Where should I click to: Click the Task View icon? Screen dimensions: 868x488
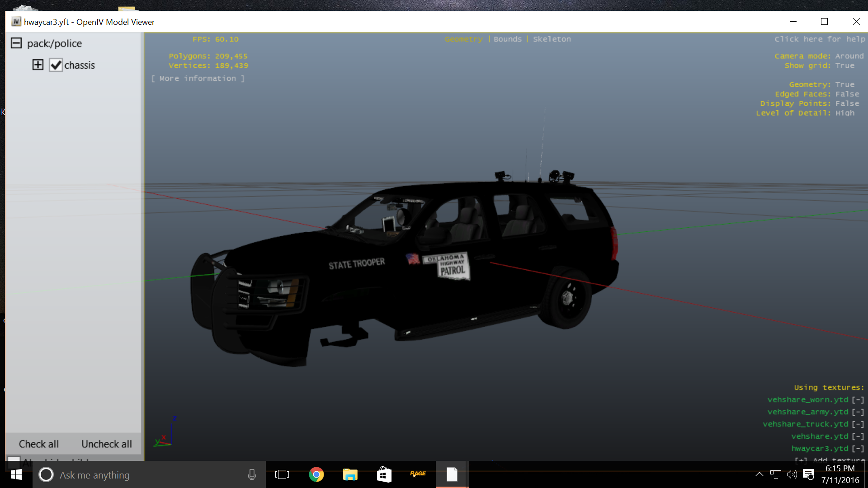pyautogui.click(x=282, y=474)
